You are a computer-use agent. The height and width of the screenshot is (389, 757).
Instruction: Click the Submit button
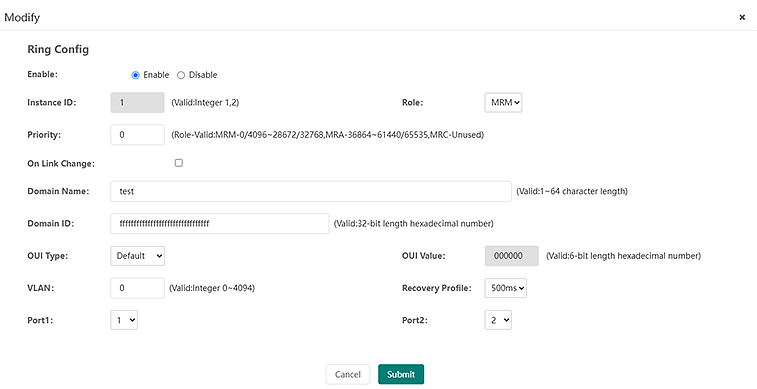coord(401,375)
